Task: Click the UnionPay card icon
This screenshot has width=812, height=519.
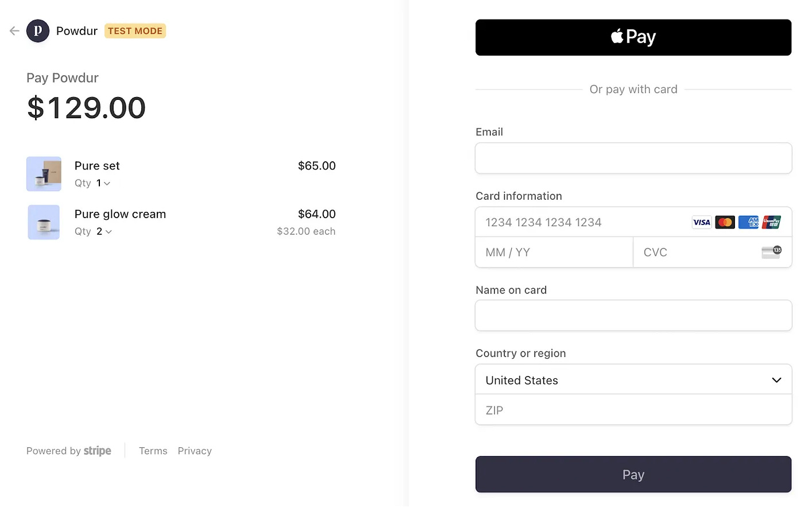Action: click(771, 222)
